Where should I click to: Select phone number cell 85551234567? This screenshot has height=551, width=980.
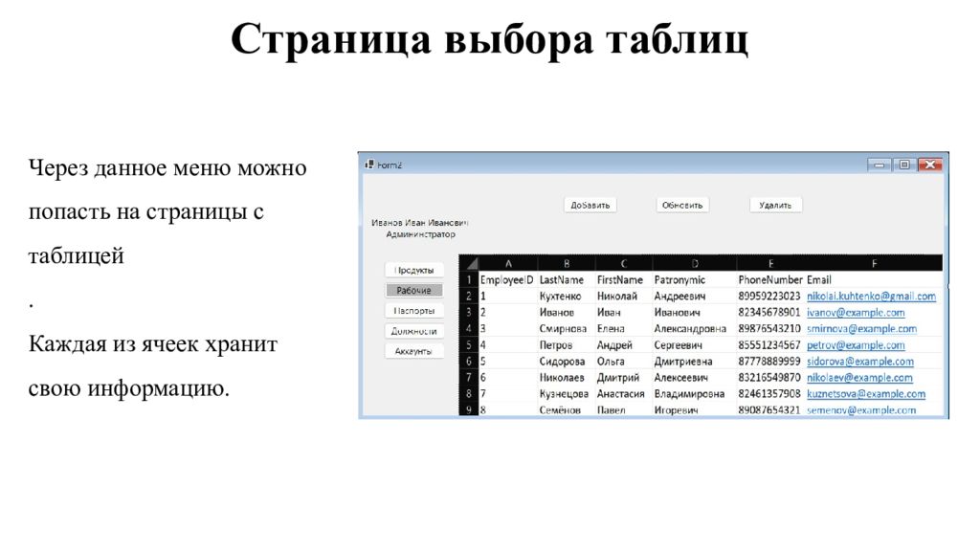click(769, 344)
